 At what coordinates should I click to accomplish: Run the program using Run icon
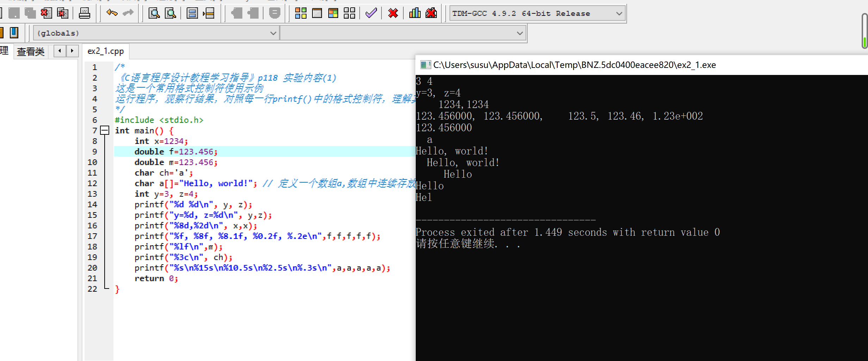[x=317, y=13]
